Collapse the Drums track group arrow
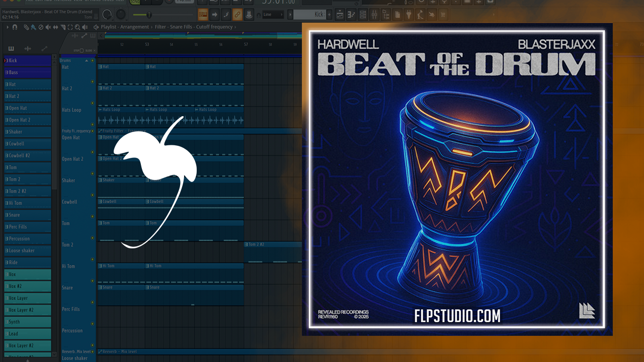644x362 pixels. [87, 61]
